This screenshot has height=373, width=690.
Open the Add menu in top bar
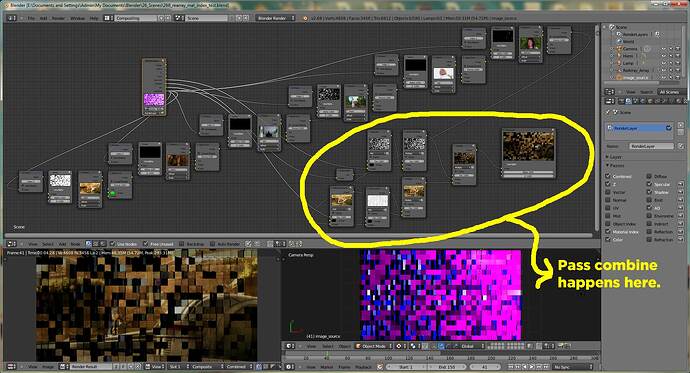point(44,18)
